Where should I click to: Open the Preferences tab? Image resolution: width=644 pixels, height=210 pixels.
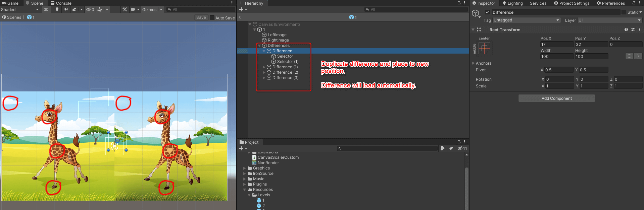tap(610, 3)
